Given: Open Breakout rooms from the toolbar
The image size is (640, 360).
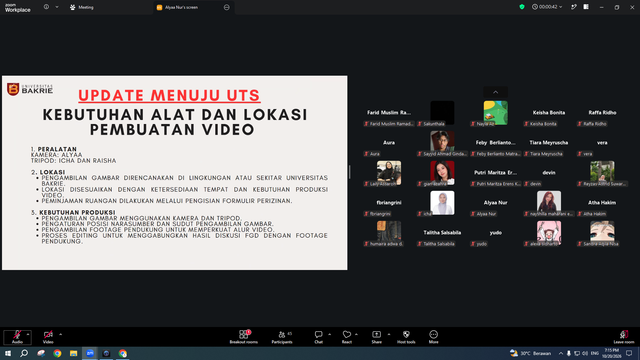Looking at the screenshot, I should tap(244, 337).
